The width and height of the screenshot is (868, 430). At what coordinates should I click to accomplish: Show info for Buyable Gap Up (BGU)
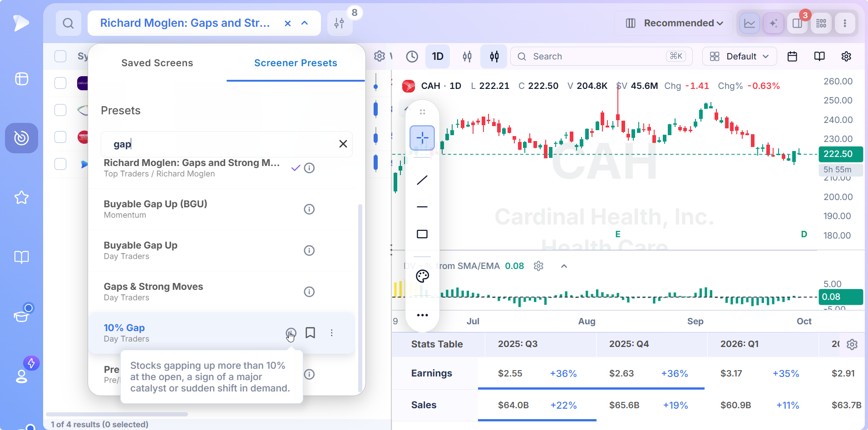point(309,209)
